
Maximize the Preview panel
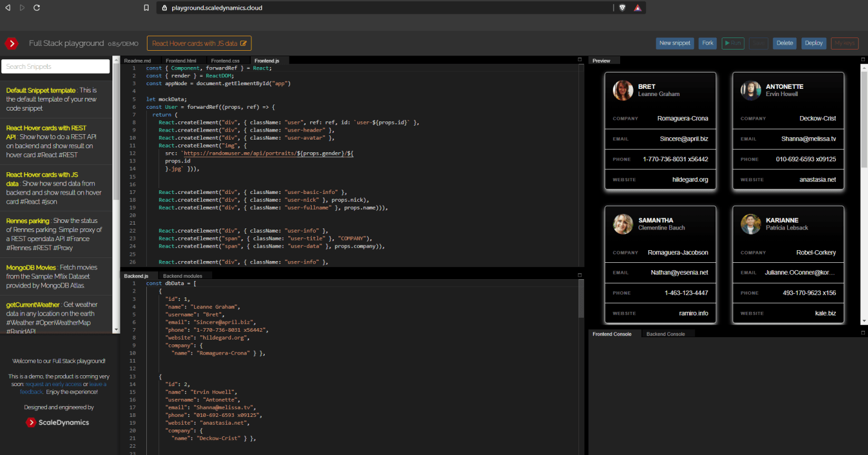click(x=863, y=60)
